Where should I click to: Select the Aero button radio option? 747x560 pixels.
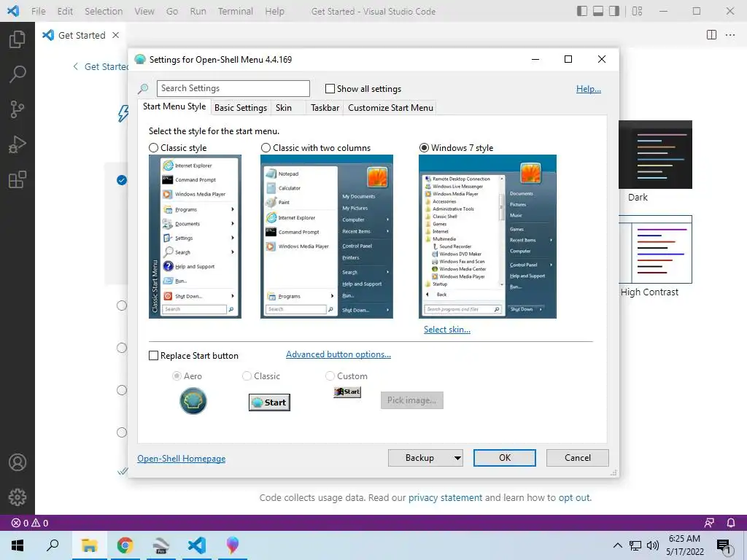[177, 376]
